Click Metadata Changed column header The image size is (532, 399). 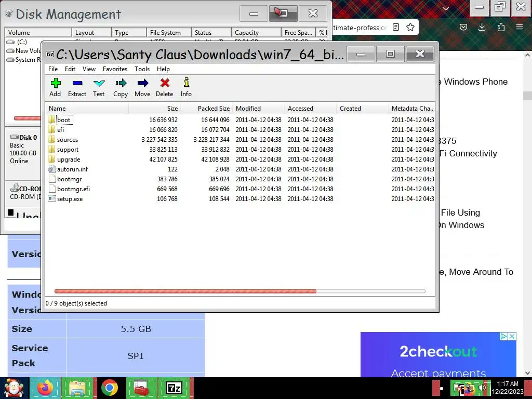coord(411,108)
